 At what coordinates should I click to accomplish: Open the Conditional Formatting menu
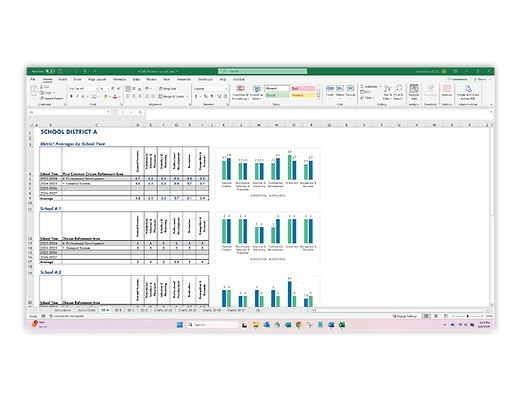(240, 92)
